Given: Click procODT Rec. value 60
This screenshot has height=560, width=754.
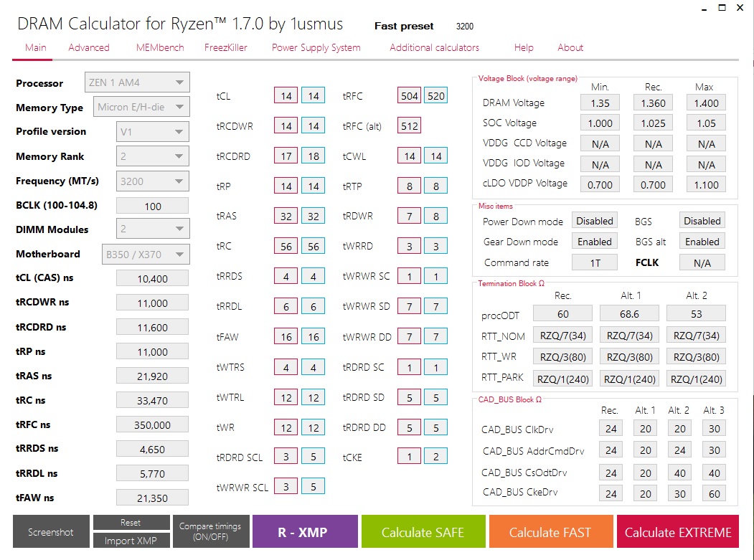Looking at the screenshot, I should [x=562, y=314].
